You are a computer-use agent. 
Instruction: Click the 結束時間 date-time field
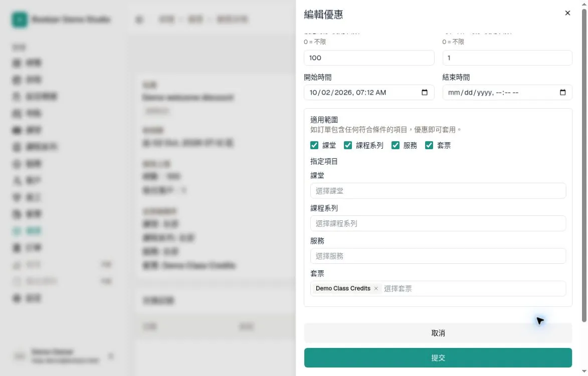pyautogui.click(x=507, y=93)
